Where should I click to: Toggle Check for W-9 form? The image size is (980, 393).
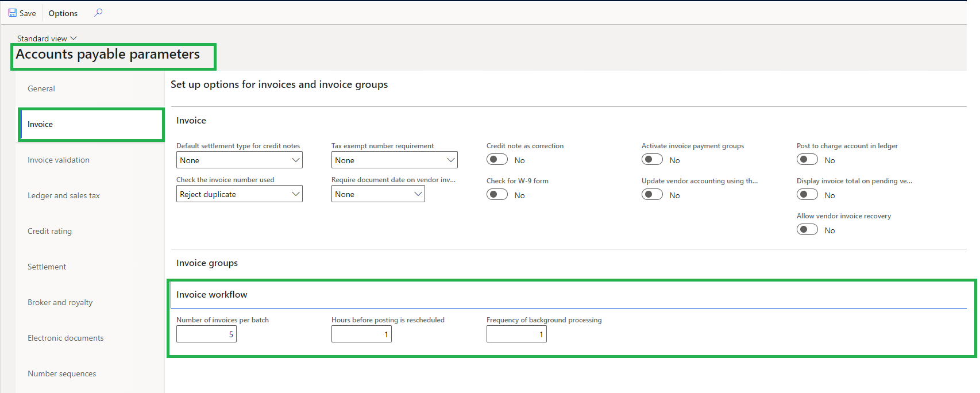(497, 195)
